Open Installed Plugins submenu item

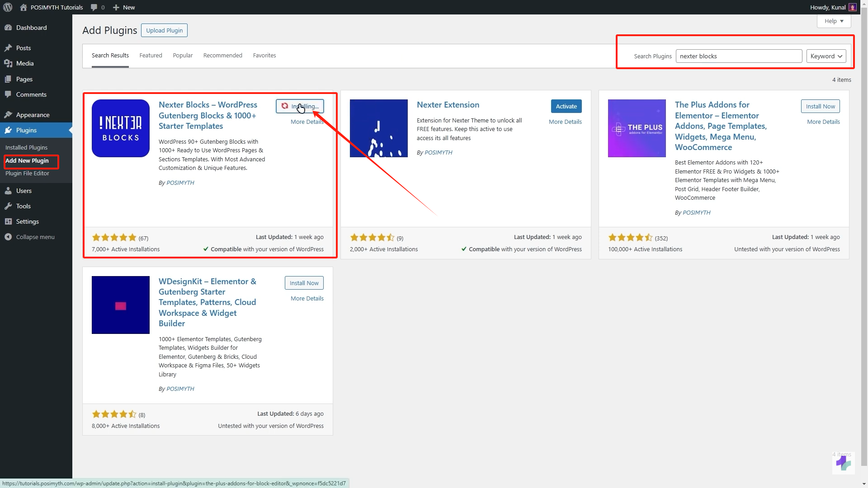click(x=26, y=147)
